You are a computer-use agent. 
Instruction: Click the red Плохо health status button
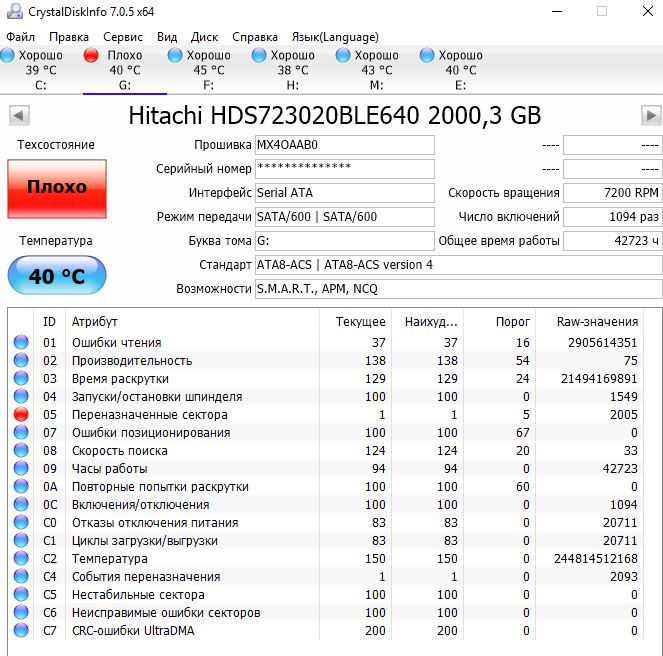click(57, 187)
